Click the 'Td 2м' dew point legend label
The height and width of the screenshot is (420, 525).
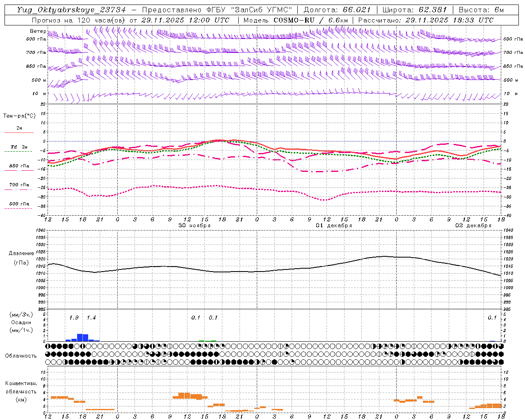19,147
